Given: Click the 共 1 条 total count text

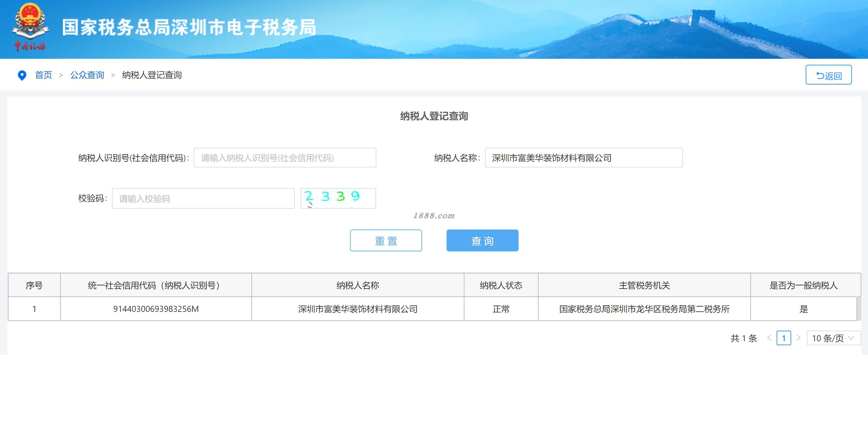Looking at the screenshot, I should click(744, 338).
